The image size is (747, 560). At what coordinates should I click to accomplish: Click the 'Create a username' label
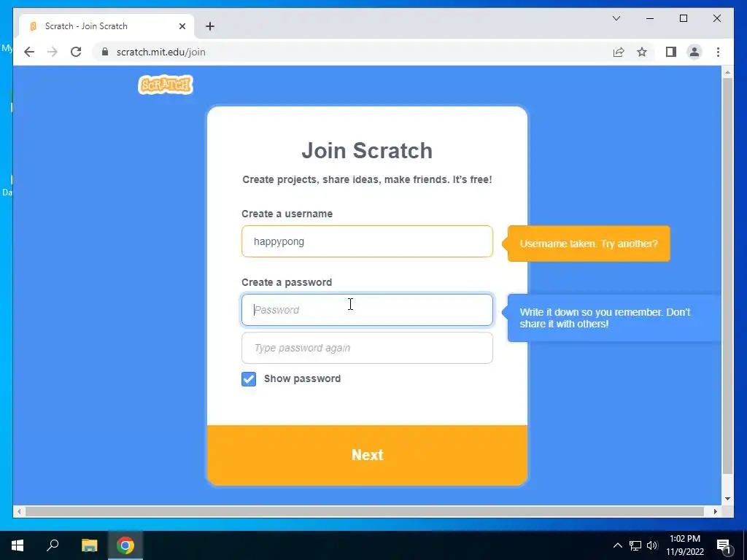pos(287,214)
